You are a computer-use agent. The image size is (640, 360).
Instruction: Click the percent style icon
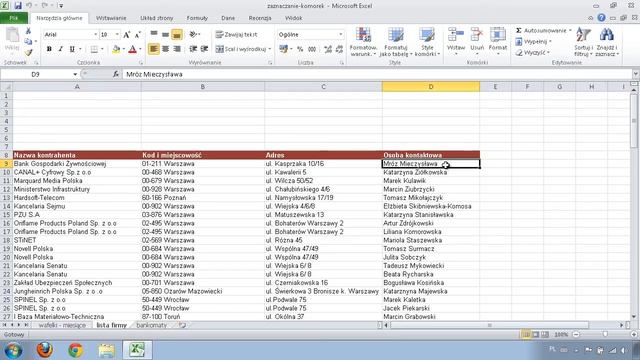300,49
